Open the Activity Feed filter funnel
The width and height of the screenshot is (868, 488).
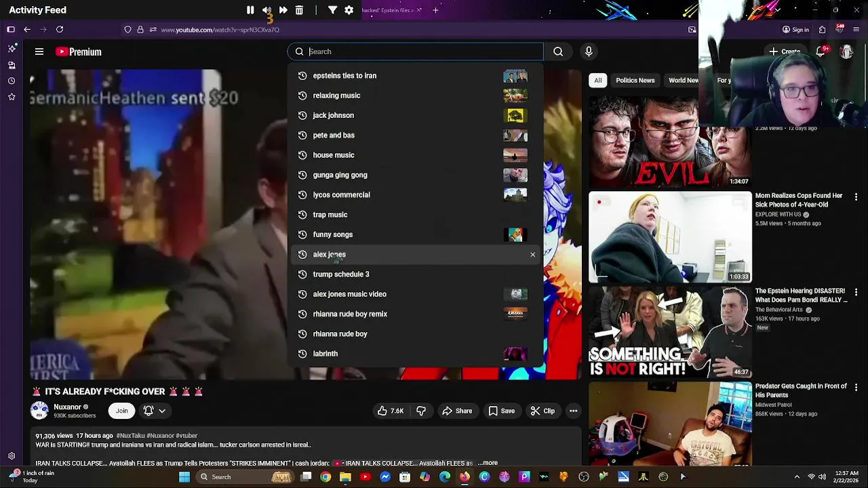[332, 10]
